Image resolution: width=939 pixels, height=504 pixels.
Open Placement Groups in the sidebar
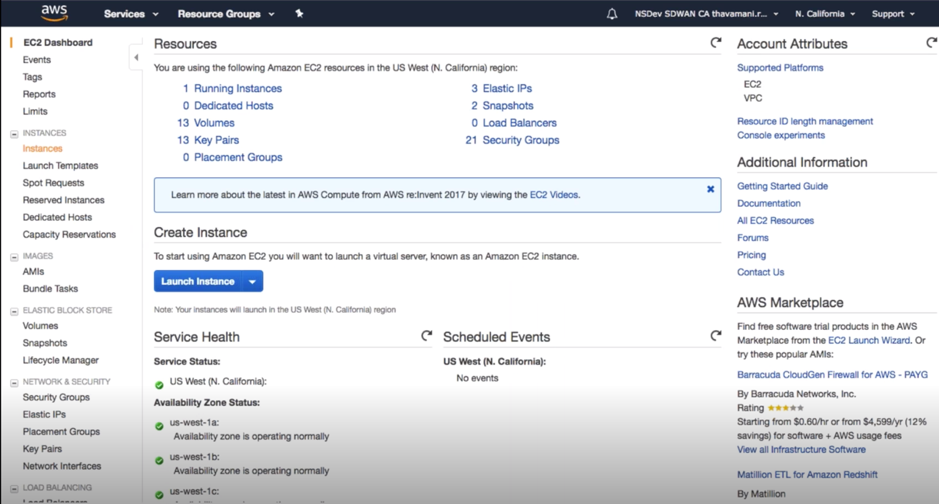pyautogui.click(x=61, y=432)
